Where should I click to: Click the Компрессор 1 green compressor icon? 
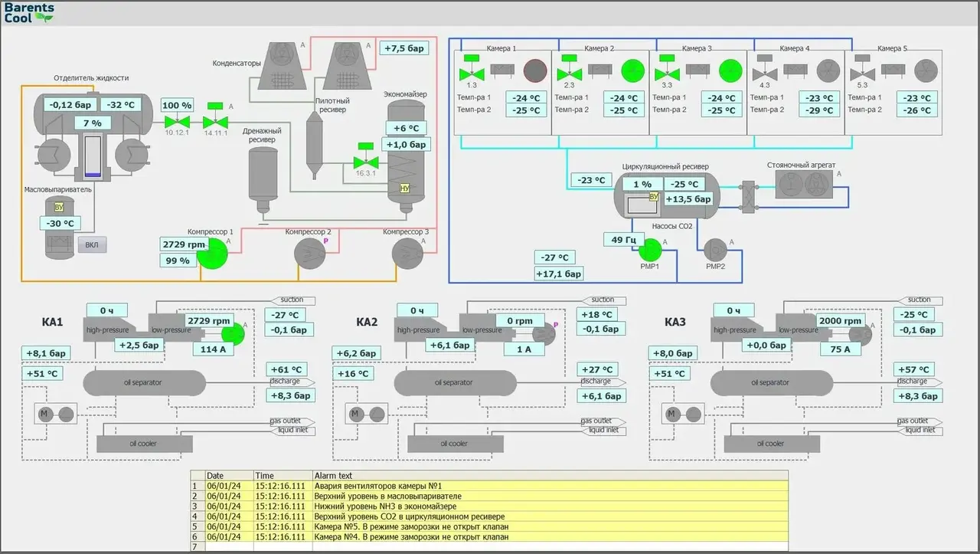[x=214, y=253]
